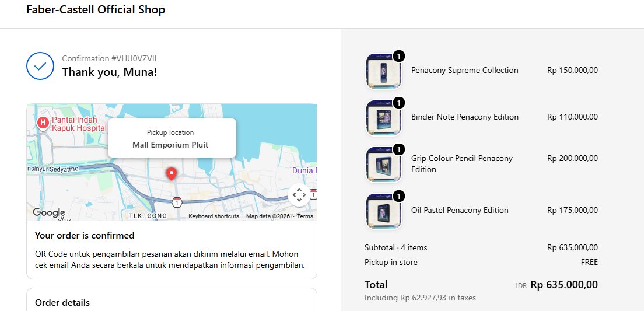The height and width of the screenshot is (311, 644).
Task: Open the Google logo on the map
Action: (x=49, y=212)
